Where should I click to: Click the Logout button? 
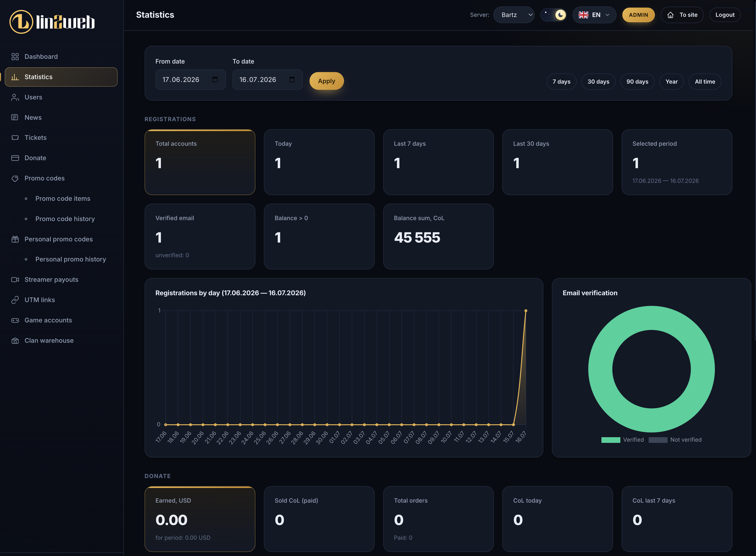(x=725, y=15)
